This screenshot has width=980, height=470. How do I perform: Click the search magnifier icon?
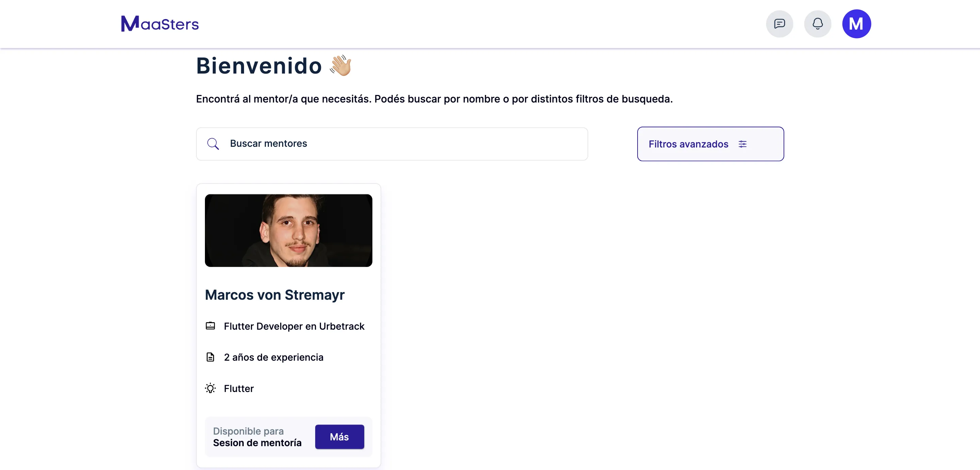(213, 144)
